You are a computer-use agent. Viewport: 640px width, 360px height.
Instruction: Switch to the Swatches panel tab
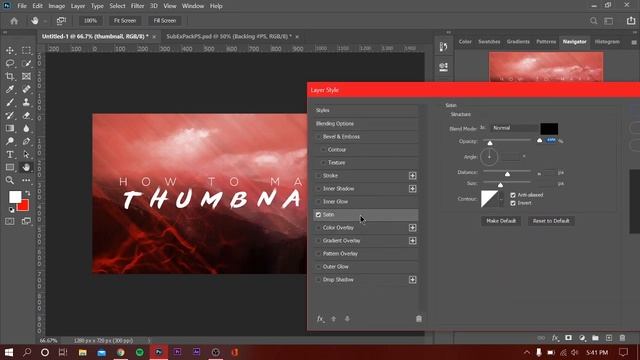point(489,42)
